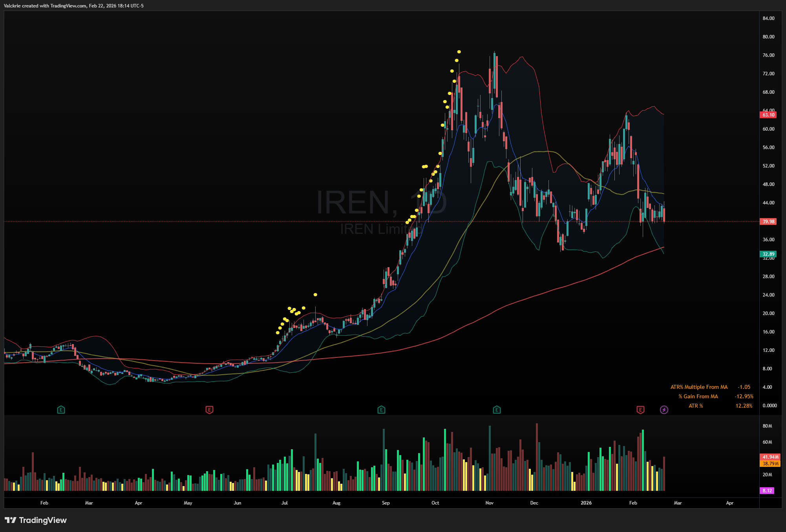The image size is (786, 532).
Task: Open the green earnings marker before Sep
Action: (381, 410)
